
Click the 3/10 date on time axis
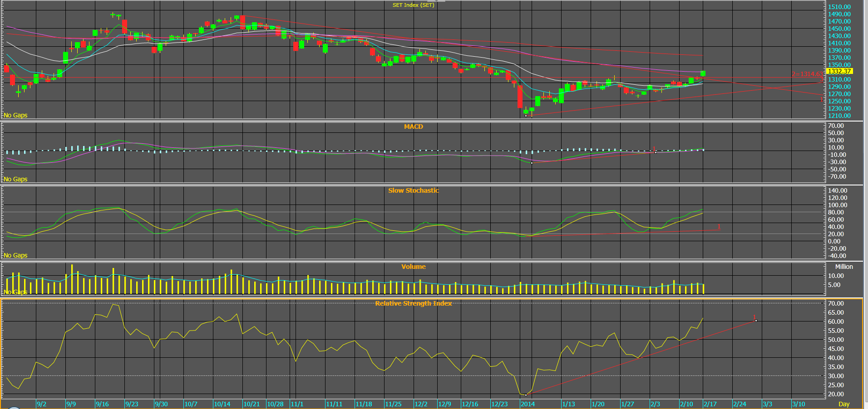(799, 404)
